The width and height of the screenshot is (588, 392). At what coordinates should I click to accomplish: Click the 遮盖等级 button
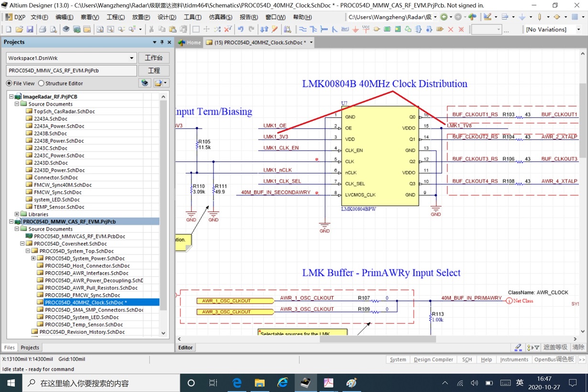click(555, 348)
